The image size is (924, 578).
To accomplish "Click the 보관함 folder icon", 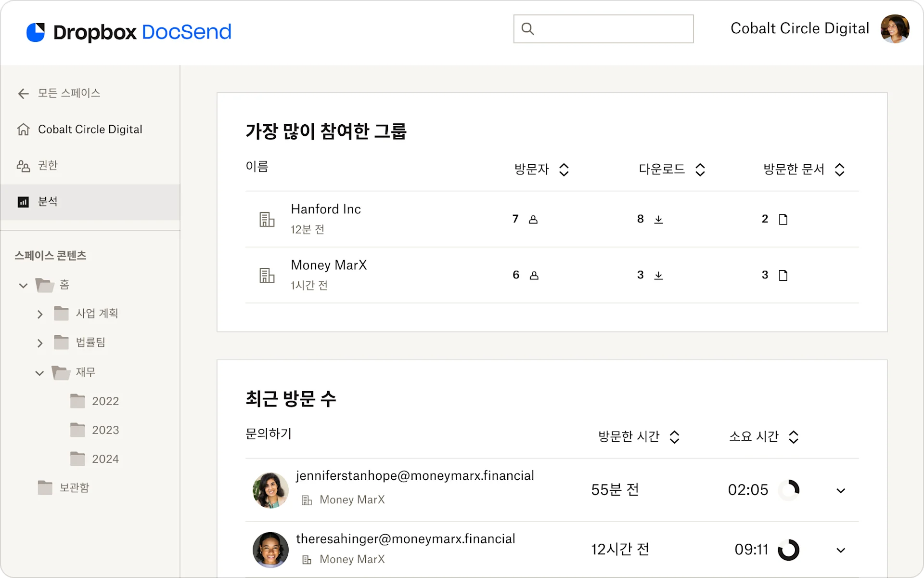I will 45,487.
